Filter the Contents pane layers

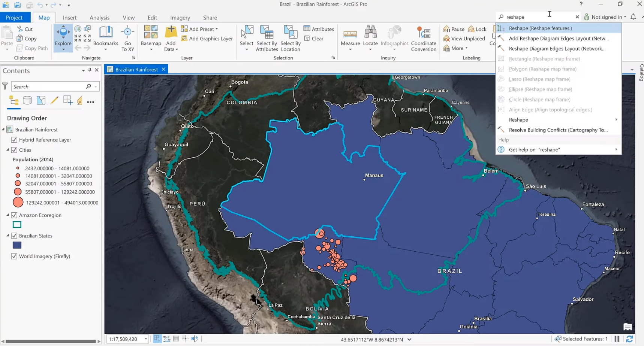pos(5,86)
